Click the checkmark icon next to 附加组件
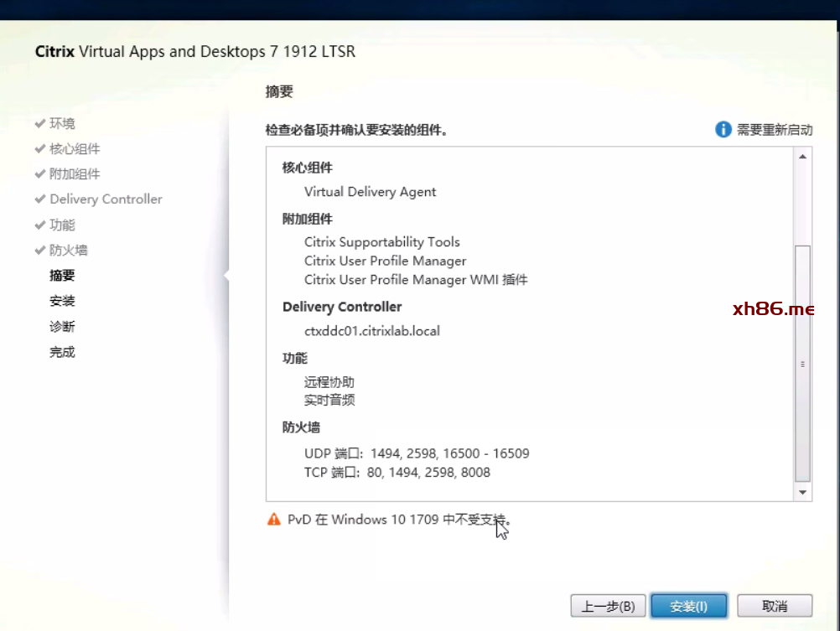 pos(39,173)
